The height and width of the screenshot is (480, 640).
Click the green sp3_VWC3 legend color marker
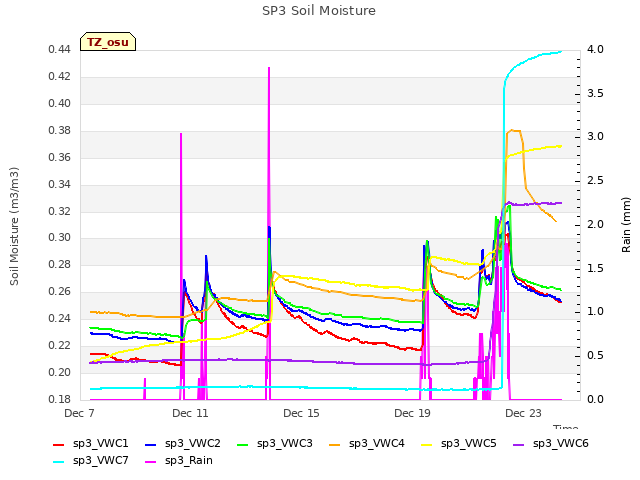pyautogui.click(x=243, y=444)
